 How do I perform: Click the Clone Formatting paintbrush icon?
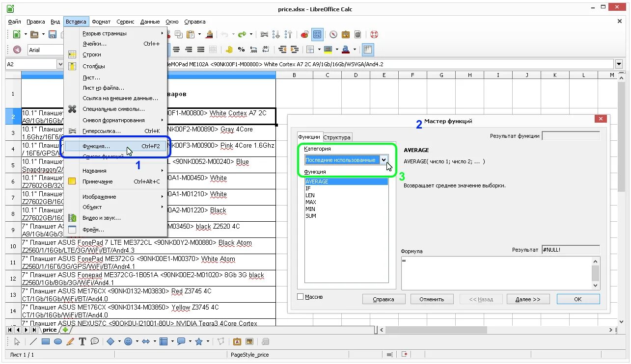click(x=210, y=34)
